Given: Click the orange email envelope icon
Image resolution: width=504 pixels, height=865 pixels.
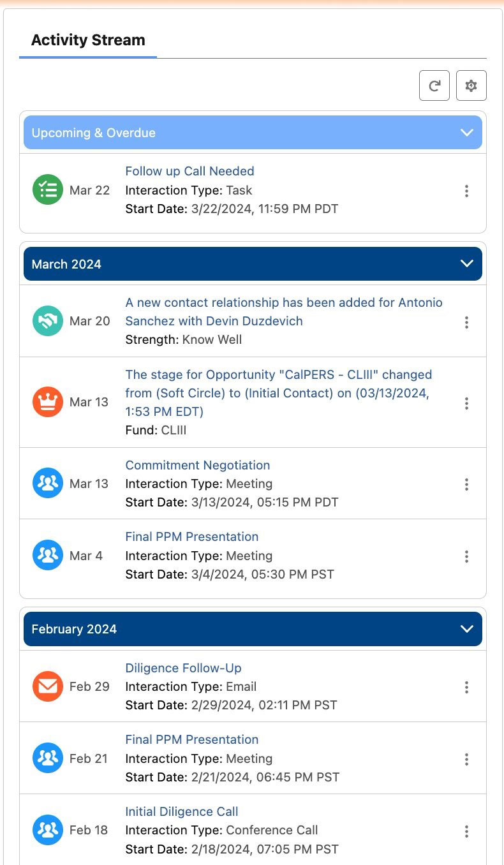Looking at the screenshot, I should click(x=48, y=686).
